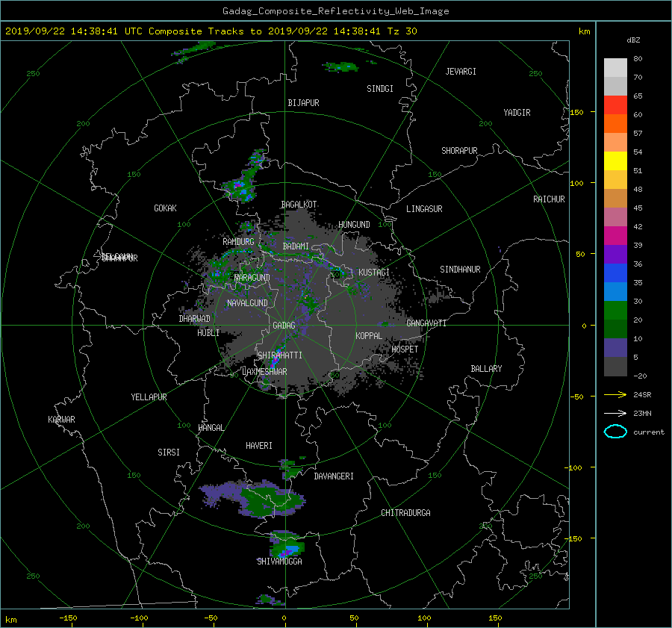Screen dimensions: 672x628
Task: Click the YELLAPUR city label
Action: pyautogui.click(x=149, y=397)
